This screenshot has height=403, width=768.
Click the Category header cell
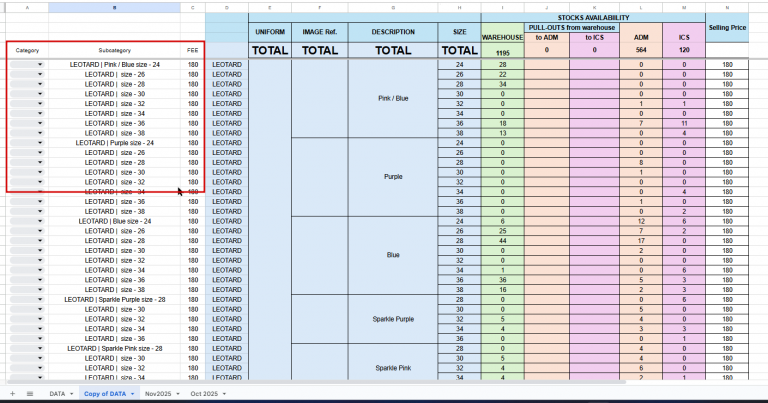27,50
